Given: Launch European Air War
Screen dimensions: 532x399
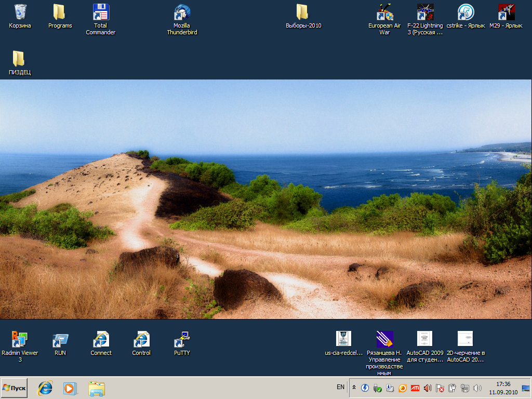Looking at the screenshot, I should pyautogui.click(x=384, y=11).
